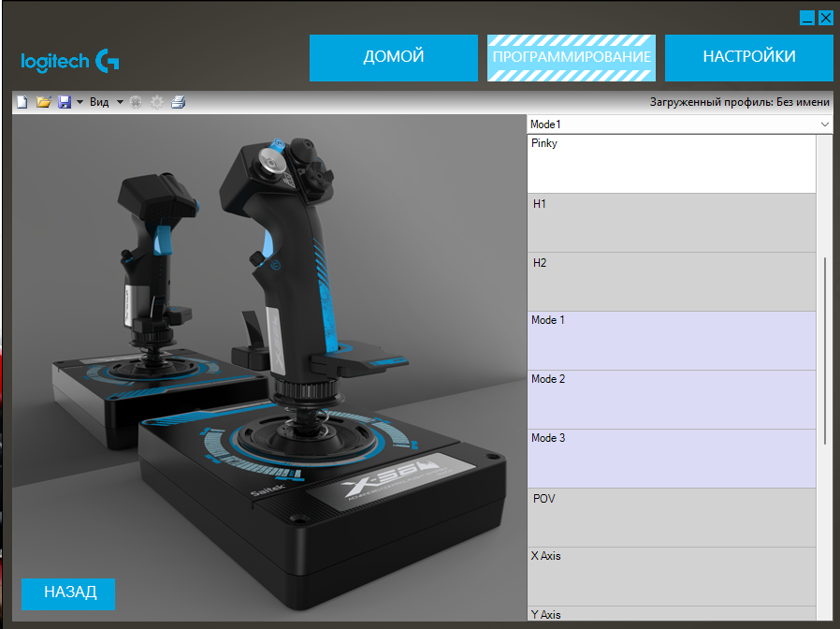Close the Logitech programming window
This screenshot has width=840, height=629.
826,18
